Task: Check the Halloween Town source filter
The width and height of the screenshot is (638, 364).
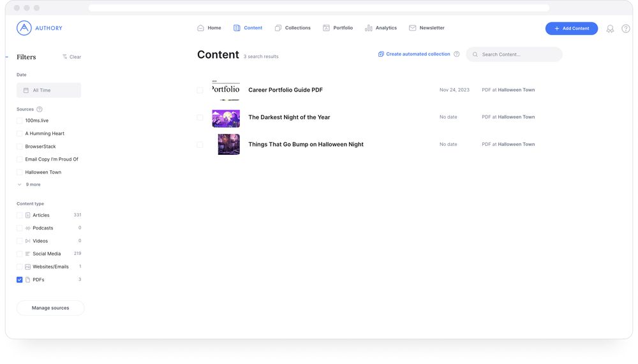Action: point(20,172)
